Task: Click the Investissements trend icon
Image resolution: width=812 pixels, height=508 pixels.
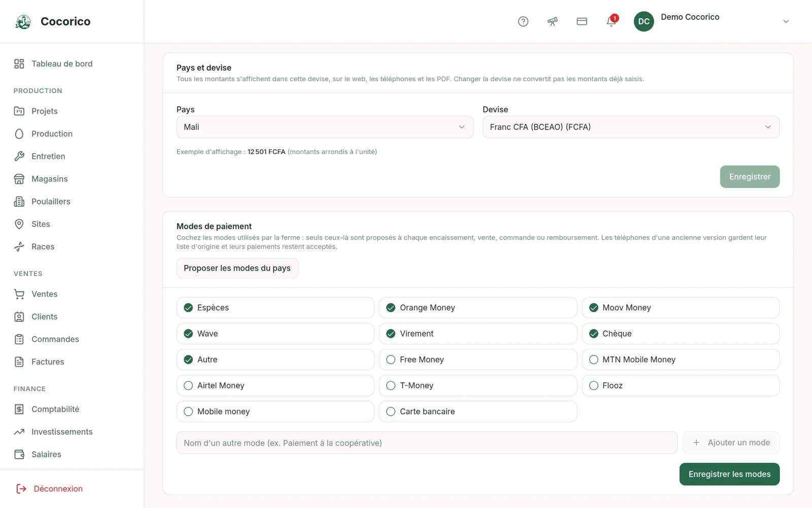Action: 19,432
